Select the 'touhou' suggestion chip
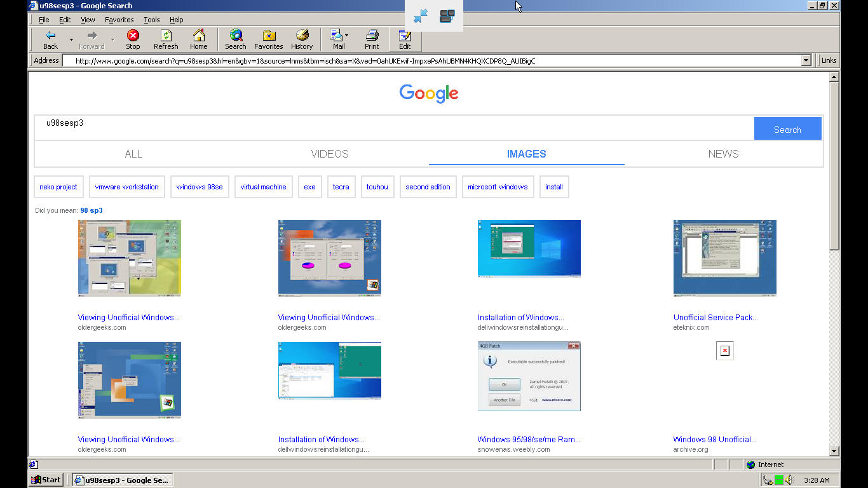Screen dimensions: 868x488 [x=377, y=187]
